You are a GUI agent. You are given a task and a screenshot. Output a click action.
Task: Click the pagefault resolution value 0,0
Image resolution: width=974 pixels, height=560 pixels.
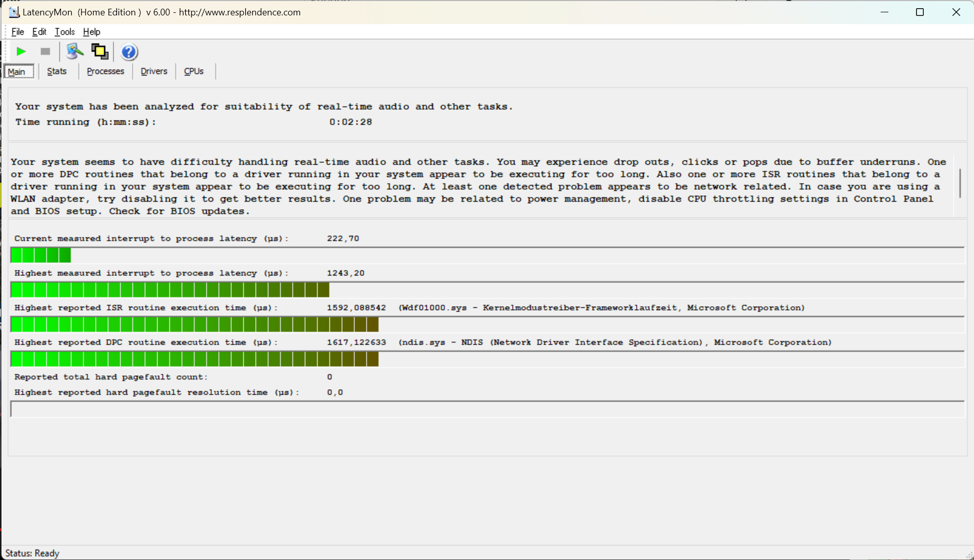point(335,392)
